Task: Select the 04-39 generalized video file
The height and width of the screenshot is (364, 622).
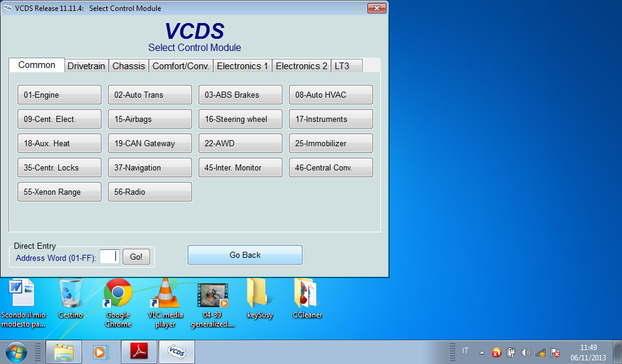Action: [213, 305]
